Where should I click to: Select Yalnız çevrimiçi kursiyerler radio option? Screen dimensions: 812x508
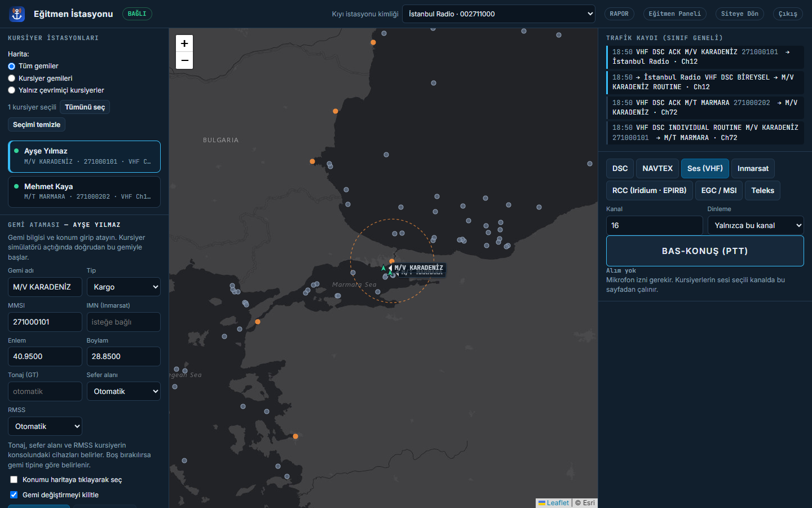(x=11, y=90)
